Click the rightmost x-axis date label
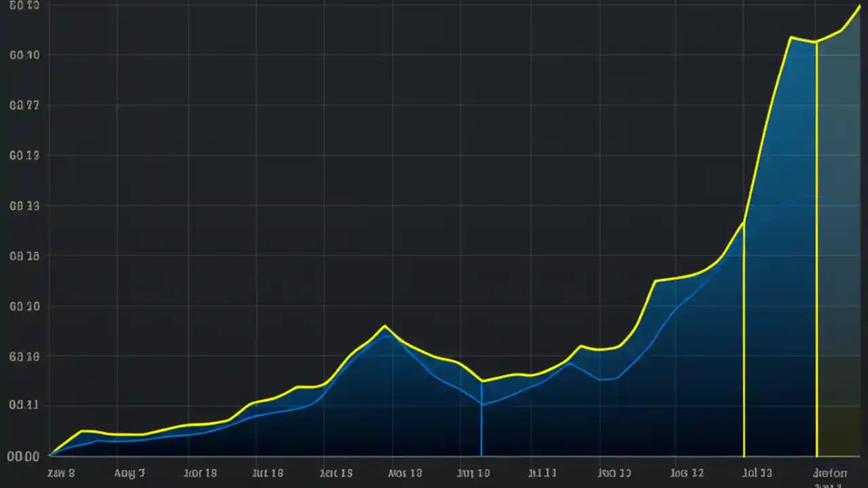Screen dimensions: 868x488 pos(830,473)
